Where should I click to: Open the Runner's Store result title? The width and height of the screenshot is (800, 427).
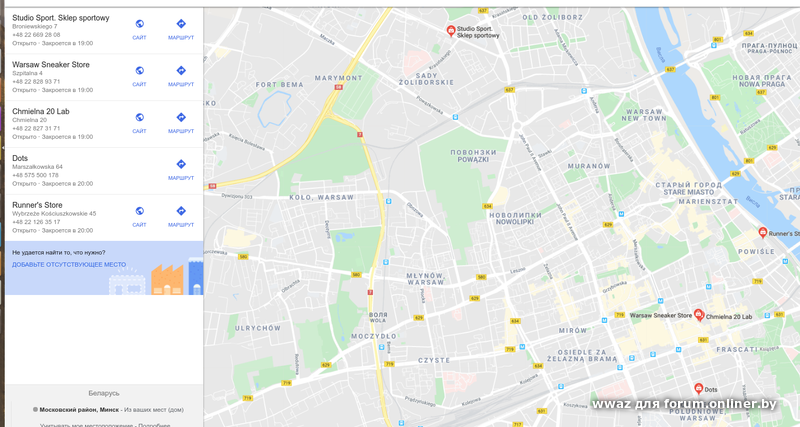[x=37, y=205]
